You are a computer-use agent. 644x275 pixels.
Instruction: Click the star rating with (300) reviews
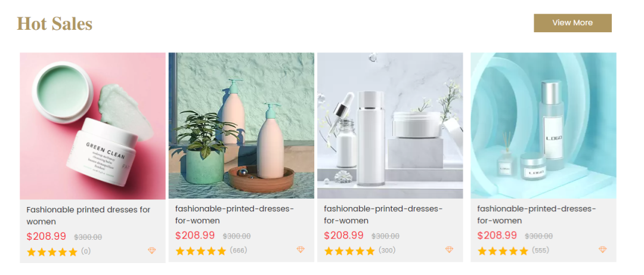(x=349, y=251)
